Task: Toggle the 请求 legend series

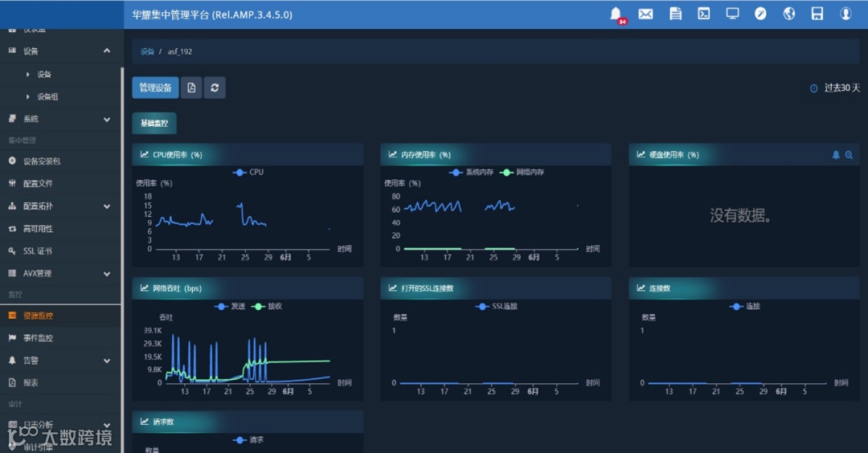Action: (x=248, y=439)
